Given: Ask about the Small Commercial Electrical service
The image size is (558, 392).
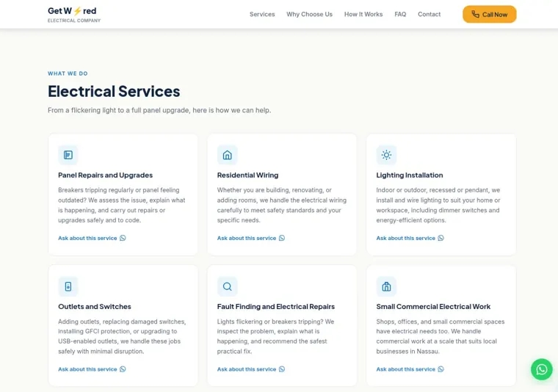Looking at the screenshot, I should (410, 369).
